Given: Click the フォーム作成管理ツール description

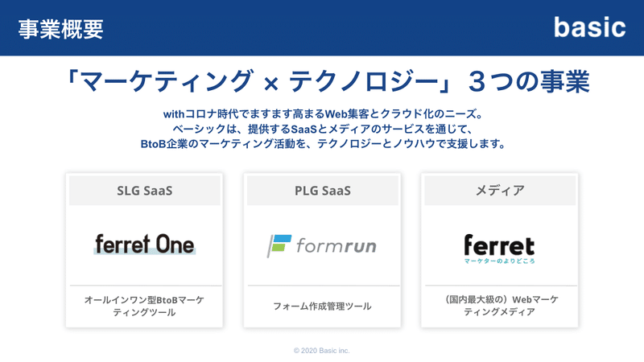Looking at the screenshot, I should (x=322, y=306).
